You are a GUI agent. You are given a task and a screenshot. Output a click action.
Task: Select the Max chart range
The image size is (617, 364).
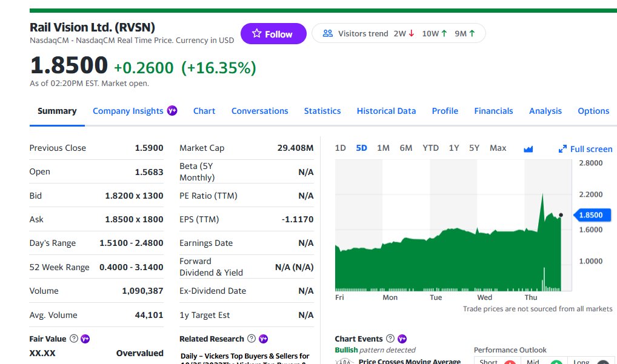click(498, 148)
